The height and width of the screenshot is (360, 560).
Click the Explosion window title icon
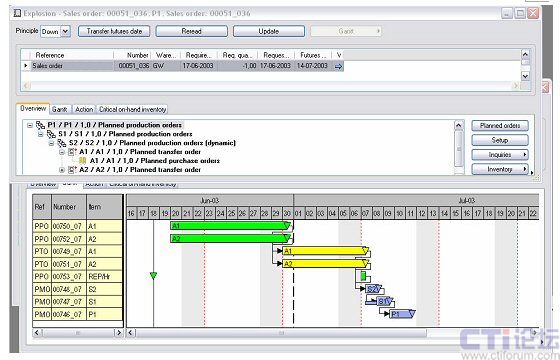tap(17, 14)
